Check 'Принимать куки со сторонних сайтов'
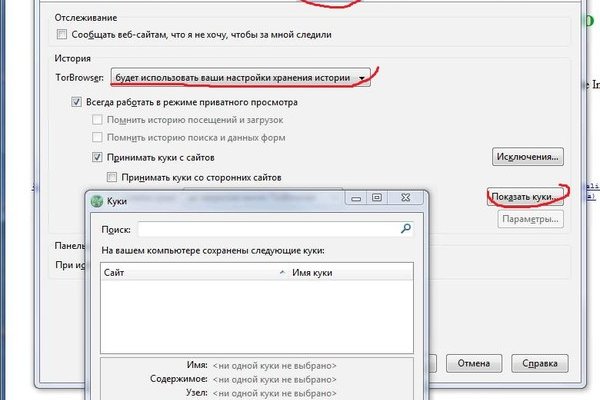The image size is (600, 400). coord(113,177)
